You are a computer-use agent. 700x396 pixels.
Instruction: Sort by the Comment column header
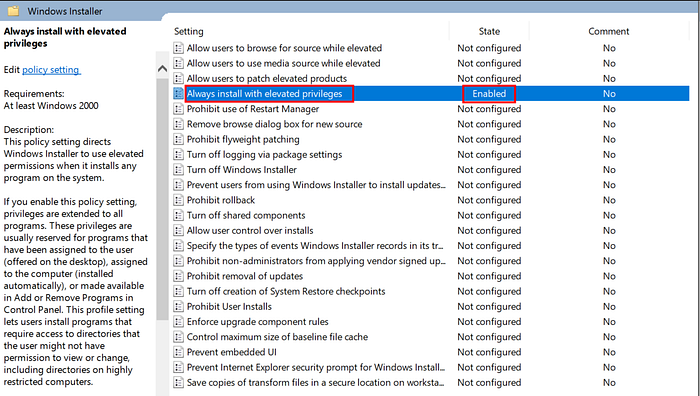coord(608,31)
